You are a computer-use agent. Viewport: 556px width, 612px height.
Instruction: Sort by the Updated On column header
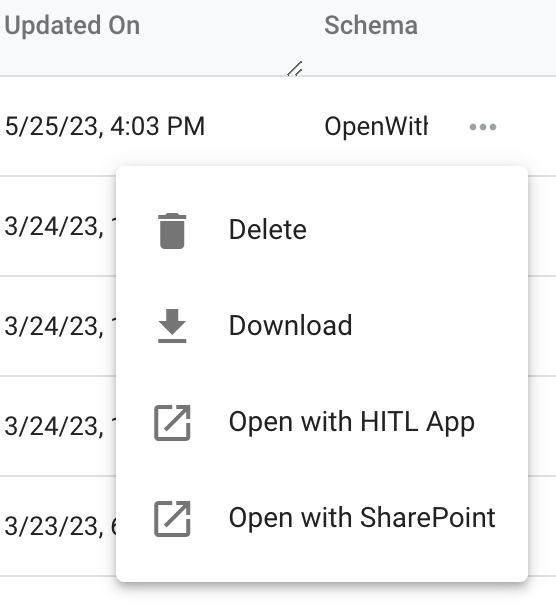(72, 25)
